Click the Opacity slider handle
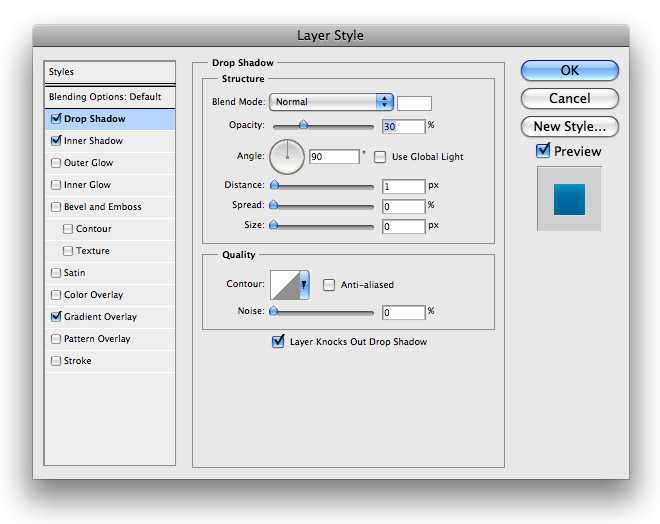 (x=303, y=125)
